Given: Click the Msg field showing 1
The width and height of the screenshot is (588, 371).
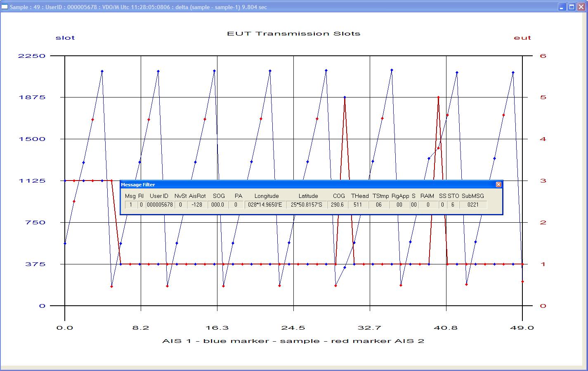Looking at the screenshot, I should pos(131,205).
